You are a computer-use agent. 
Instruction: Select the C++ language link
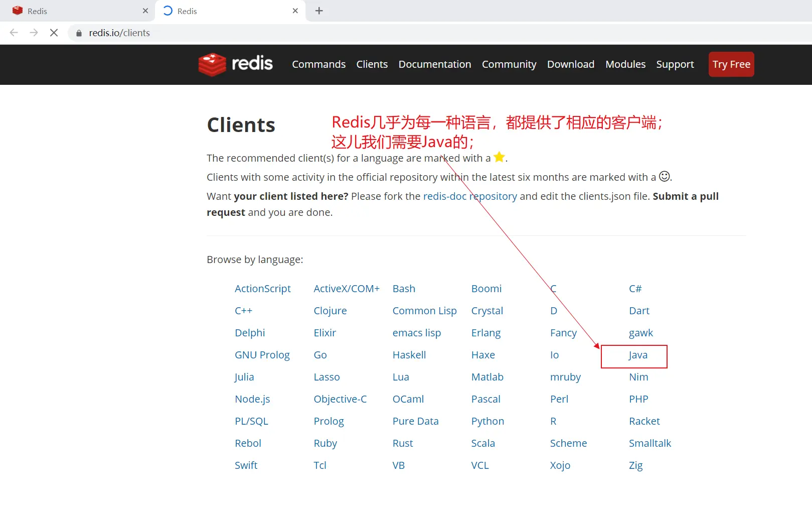coord(244,311)
